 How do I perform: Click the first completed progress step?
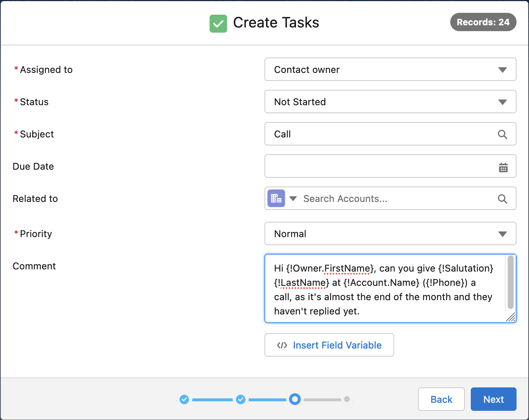coord(184,399)
